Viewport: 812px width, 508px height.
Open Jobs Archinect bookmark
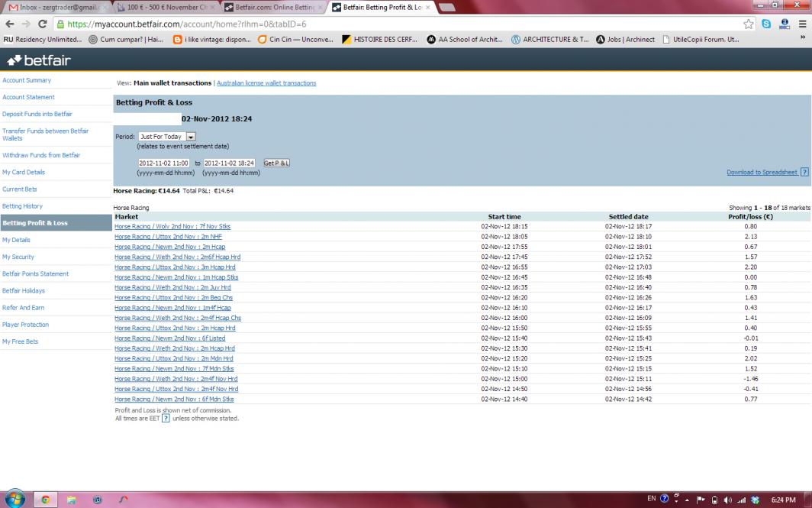626,40
